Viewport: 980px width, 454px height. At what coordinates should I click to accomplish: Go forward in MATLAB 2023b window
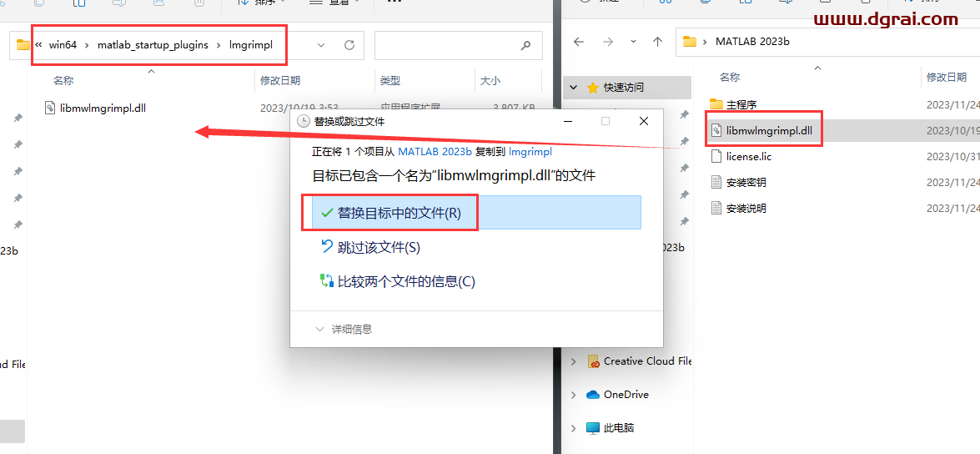coord(608,42)
